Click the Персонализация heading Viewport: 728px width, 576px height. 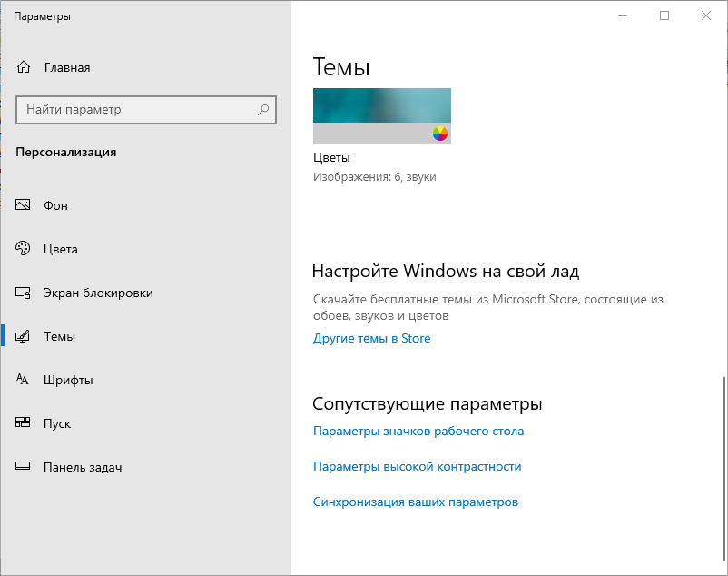pyautogui.click(x=66, y=153)
